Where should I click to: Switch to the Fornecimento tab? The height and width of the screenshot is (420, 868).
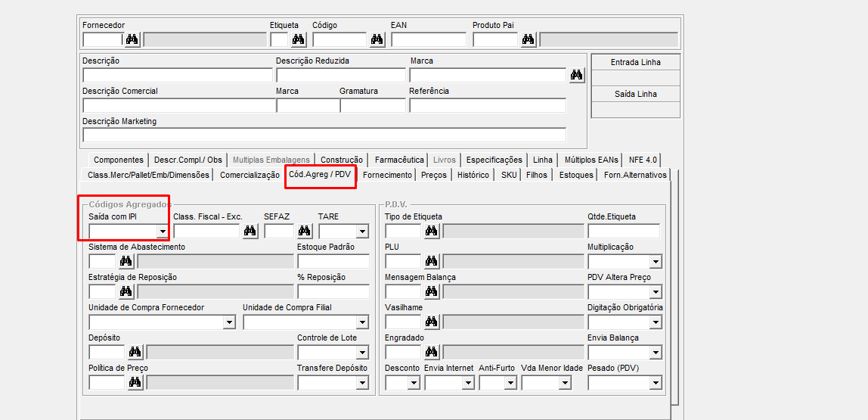(x=387, y=175)
